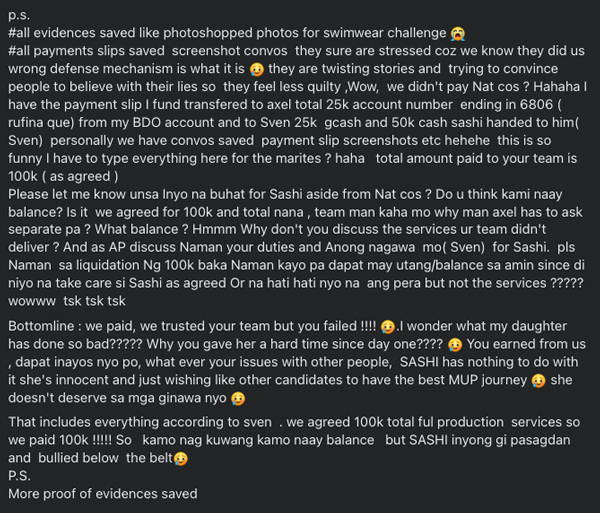This screenshot has width=600, height=513.
Task: Click the emoji after 'below the belt'
Action: pyautogui.click(x=181, y=458)
